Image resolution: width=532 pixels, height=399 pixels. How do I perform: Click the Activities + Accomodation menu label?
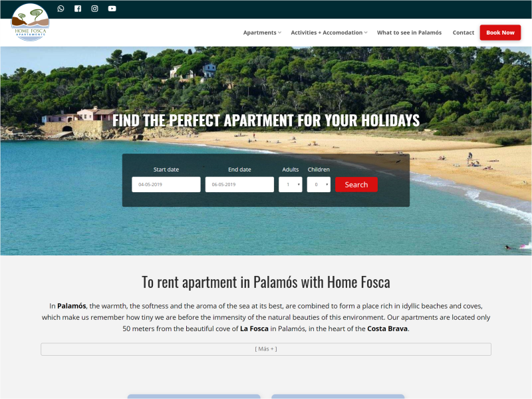pyautogui.click(x=327, y=33)
